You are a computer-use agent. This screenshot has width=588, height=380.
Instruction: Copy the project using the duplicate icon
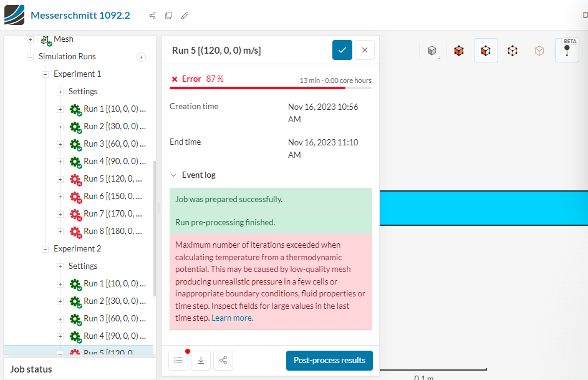pyautogui.click(x=169, y=16)
